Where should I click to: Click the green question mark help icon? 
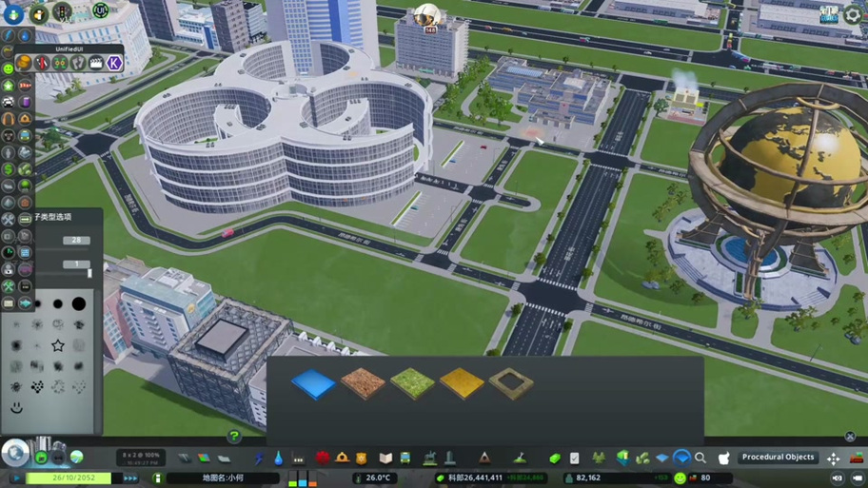(x=234, y=437)
